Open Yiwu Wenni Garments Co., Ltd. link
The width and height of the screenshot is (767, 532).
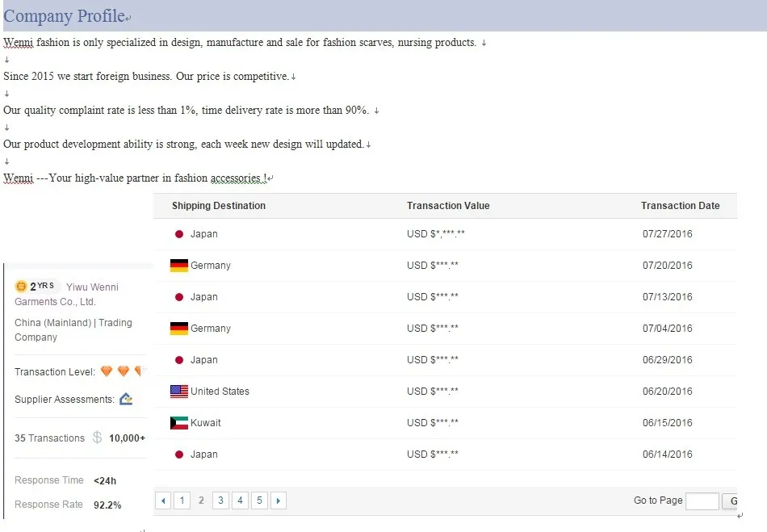pyautogui.click(x=66, y=295)
